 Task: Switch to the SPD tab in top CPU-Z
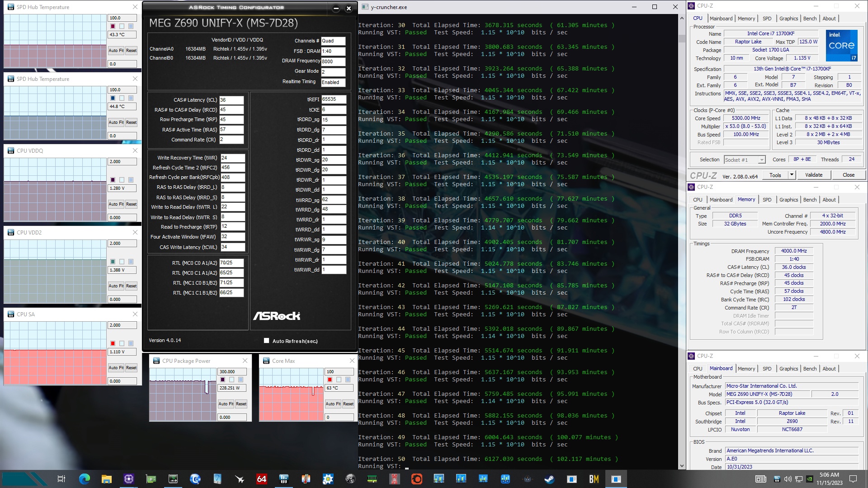767,19
